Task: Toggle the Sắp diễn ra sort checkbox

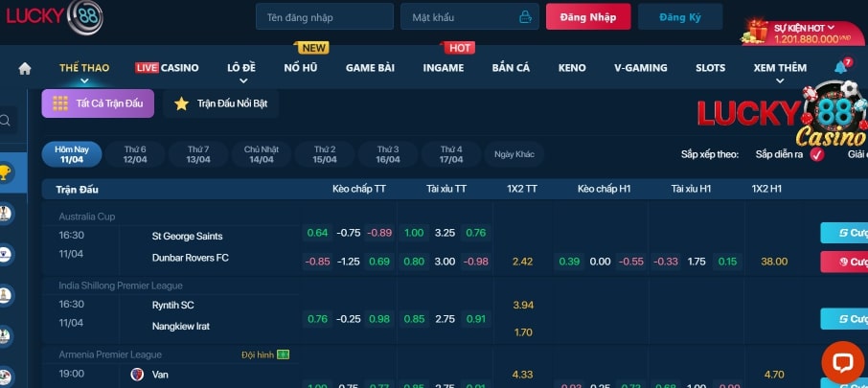Action: click(x=816, y=154)
